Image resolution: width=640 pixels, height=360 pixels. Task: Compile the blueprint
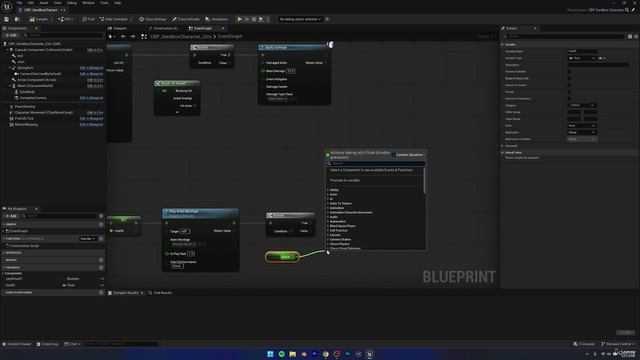39,19
